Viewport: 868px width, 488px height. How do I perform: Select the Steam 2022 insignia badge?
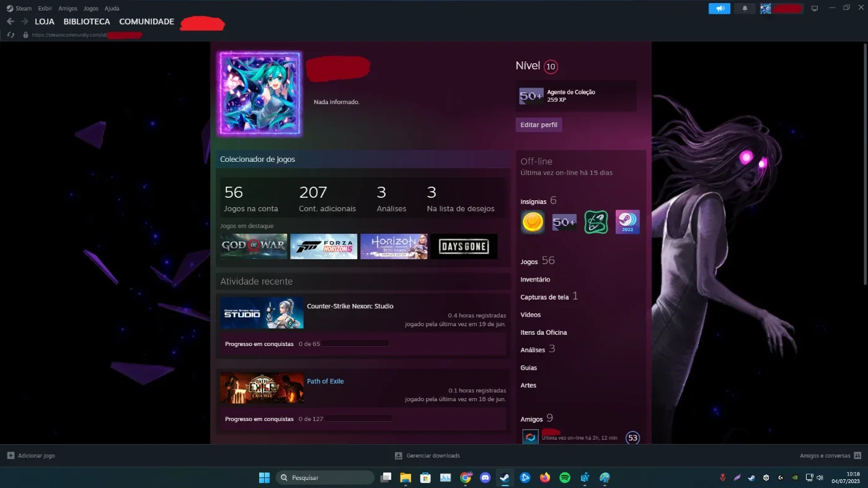627,222
